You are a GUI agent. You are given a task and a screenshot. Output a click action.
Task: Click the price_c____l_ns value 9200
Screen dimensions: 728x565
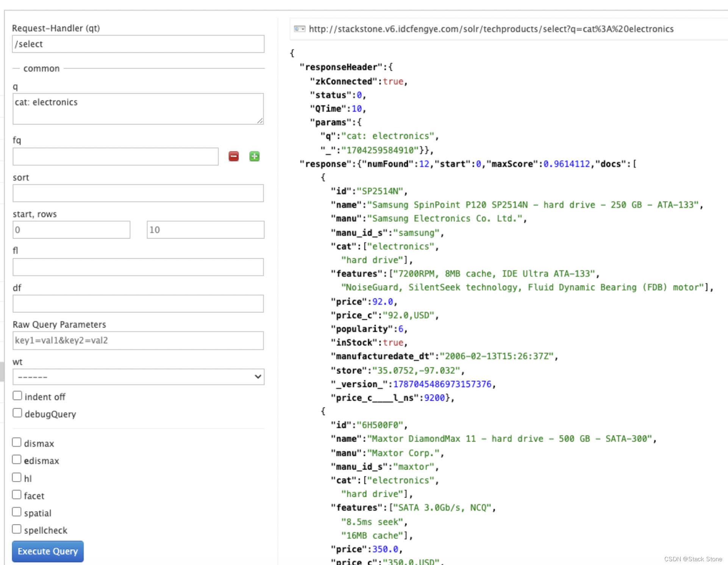click(x=434, y=398)
